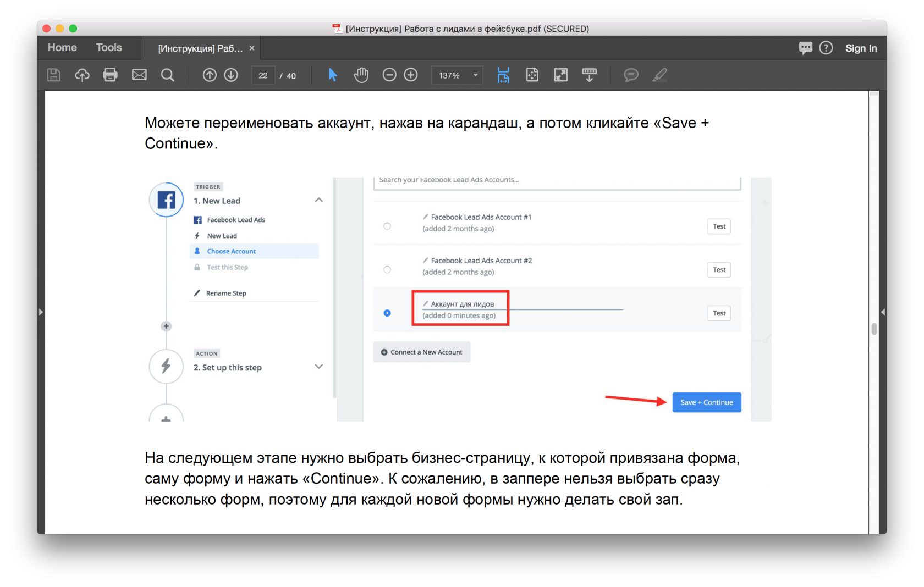Collapse the 1. New Lead step chevron
Screen dimensions: 924x587
click(x=318, y=200)
